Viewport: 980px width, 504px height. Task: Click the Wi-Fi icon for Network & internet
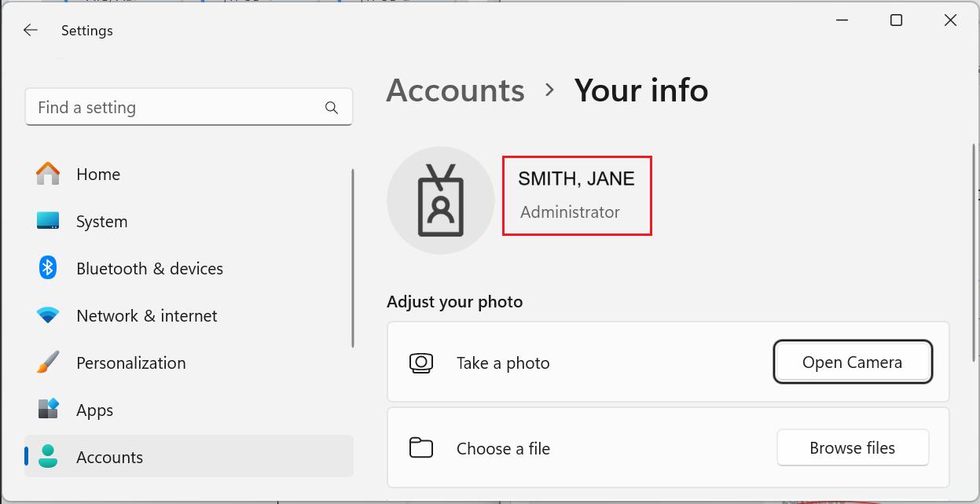pyautogui.click(x=48, y=315)
